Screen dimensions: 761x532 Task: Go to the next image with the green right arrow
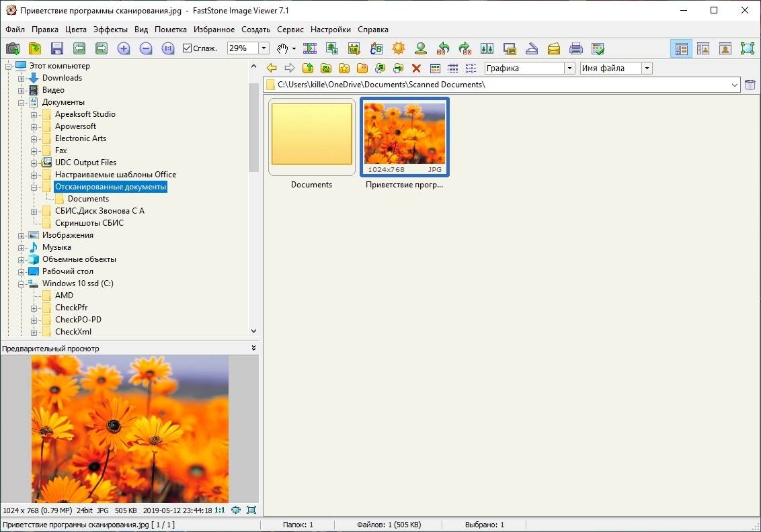point(102,48)
